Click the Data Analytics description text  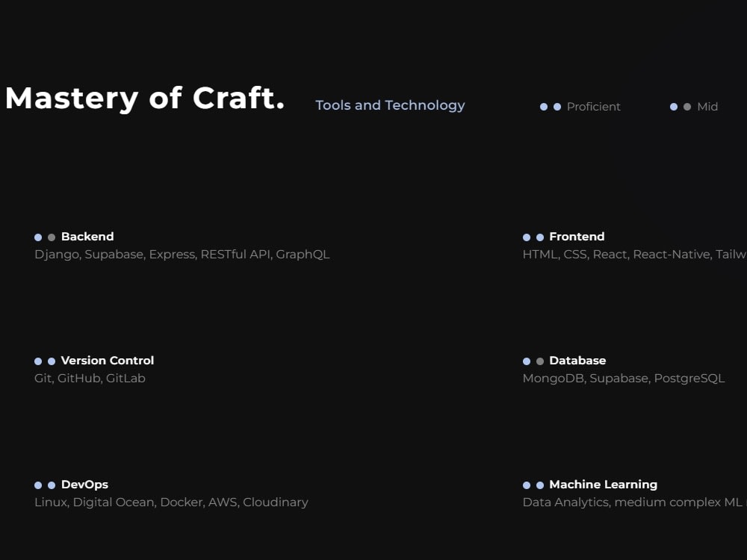pos(634,502)
